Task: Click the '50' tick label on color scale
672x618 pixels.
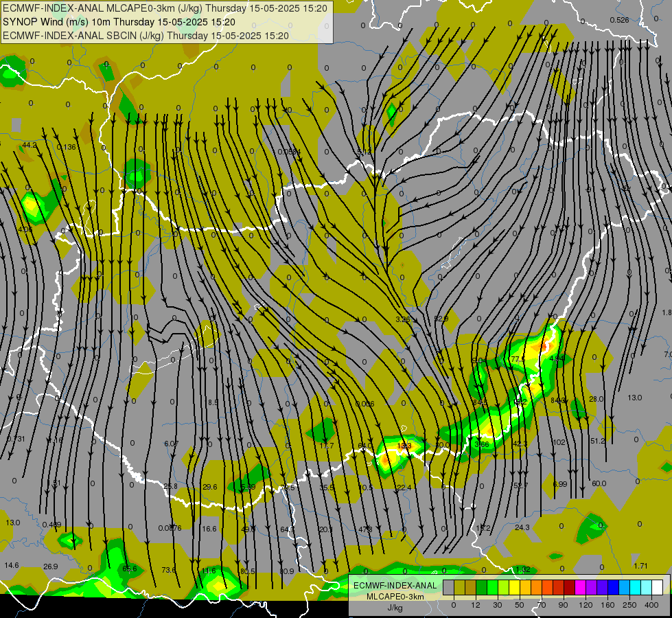Action: pos(520,605)
